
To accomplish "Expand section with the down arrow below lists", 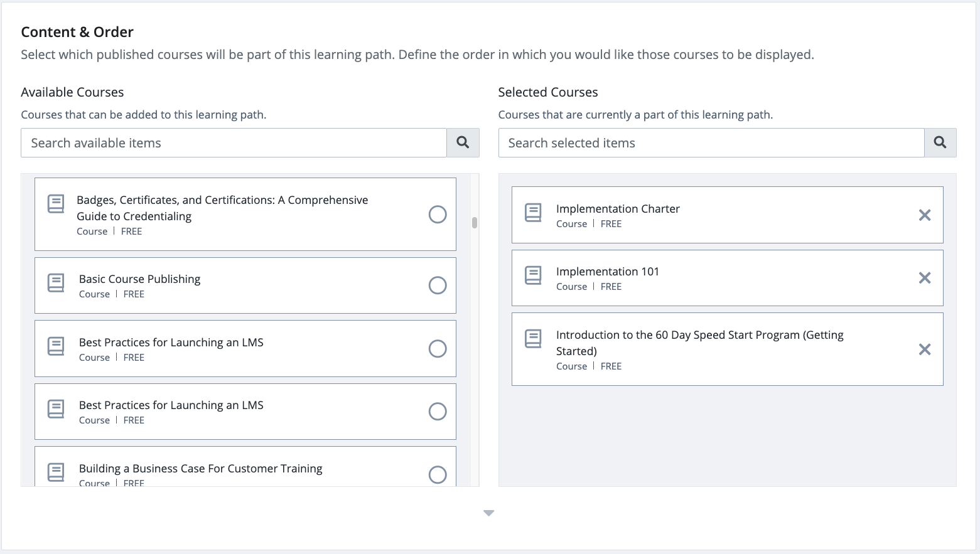I will [x=489, y=513].
